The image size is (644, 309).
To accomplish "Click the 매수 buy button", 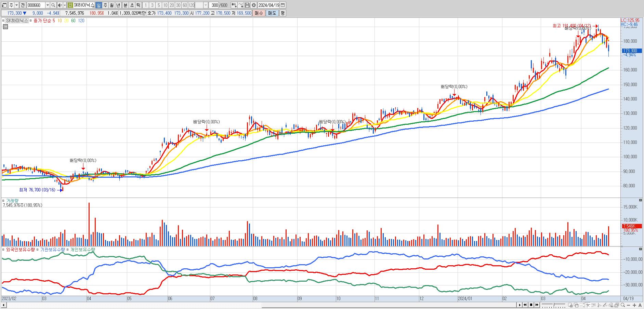I will click(x=259, y=13).
